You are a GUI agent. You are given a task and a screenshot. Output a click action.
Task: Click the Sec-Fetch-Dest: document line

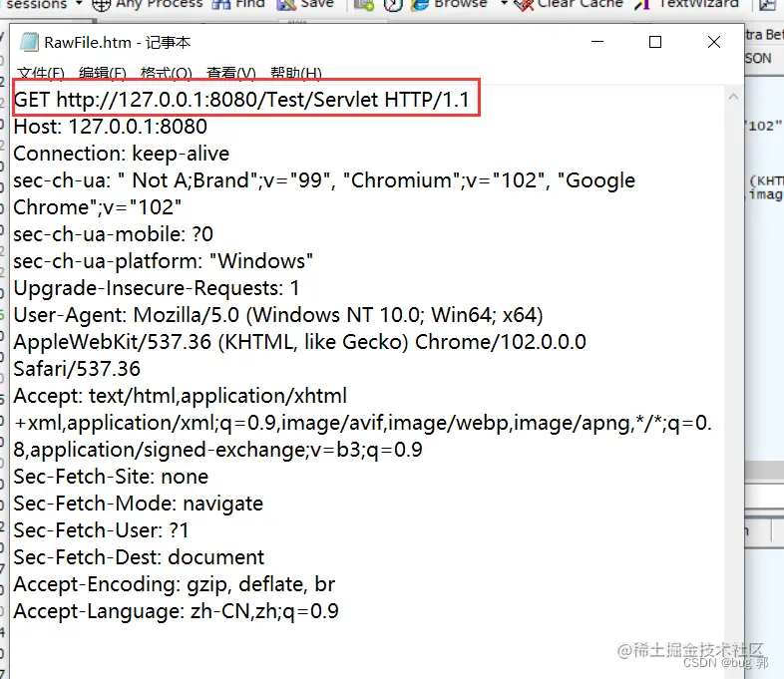(x=139, y=557)
